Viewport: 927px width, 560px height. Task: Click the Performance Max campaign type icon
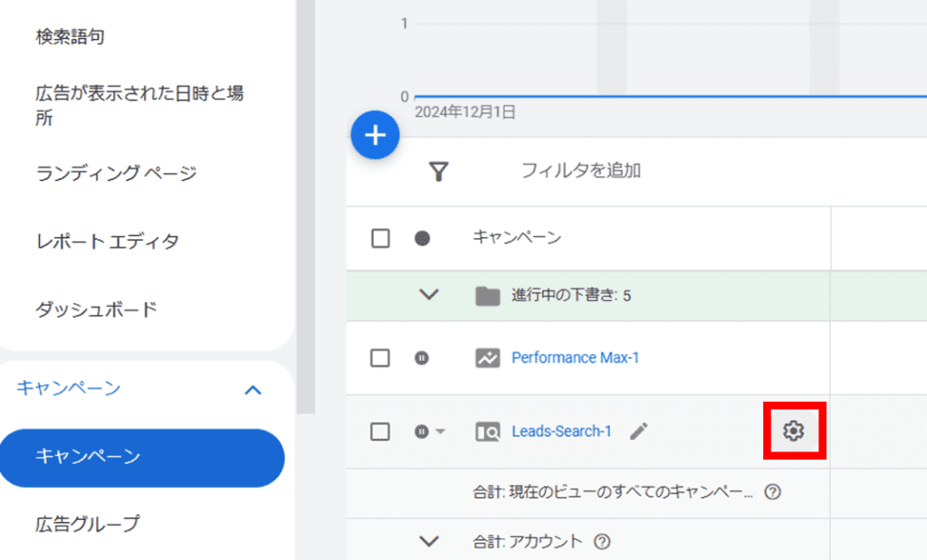point(487,358)
